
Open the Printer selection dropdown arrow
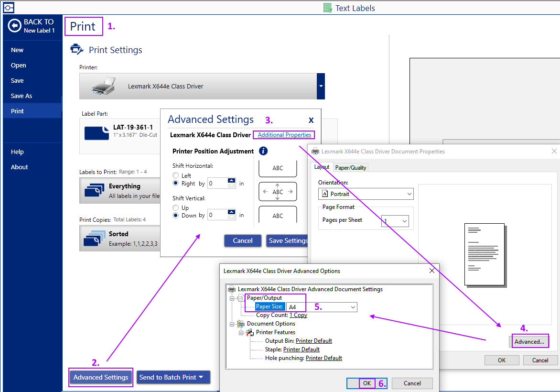321,86
